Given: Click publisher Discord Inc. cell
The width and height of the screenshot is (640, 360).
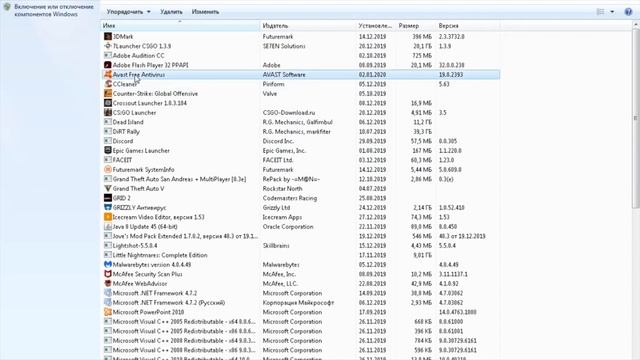Looking at the screenshot, I should [x=278, y=141].
